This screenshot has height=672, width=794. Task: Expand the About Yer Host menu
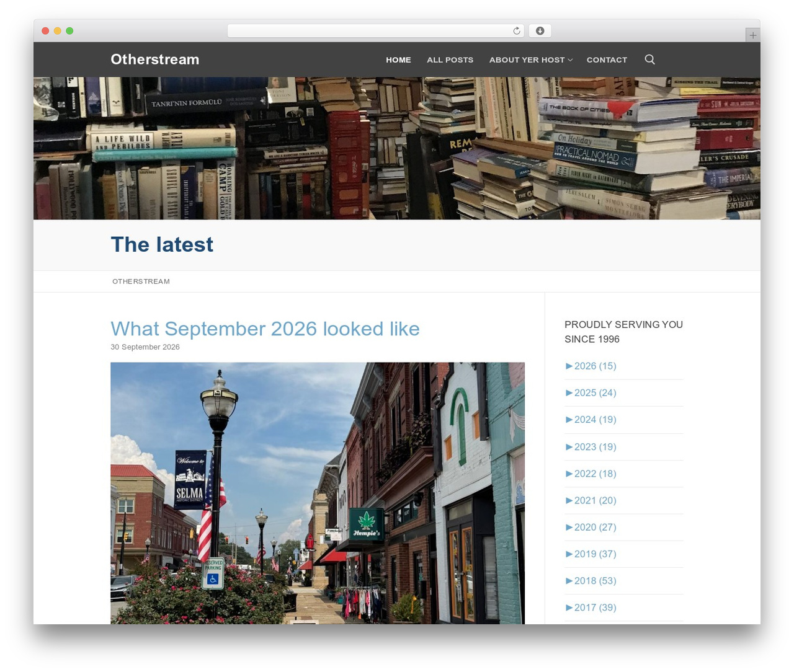coord(530,60)
